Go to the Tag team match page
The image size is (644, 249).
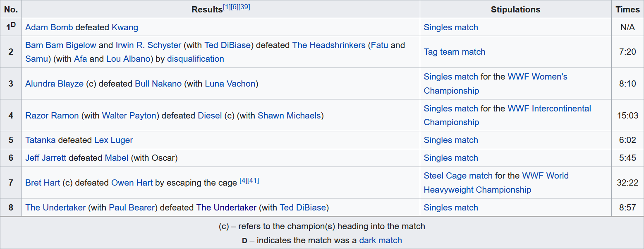coord(454,52)
